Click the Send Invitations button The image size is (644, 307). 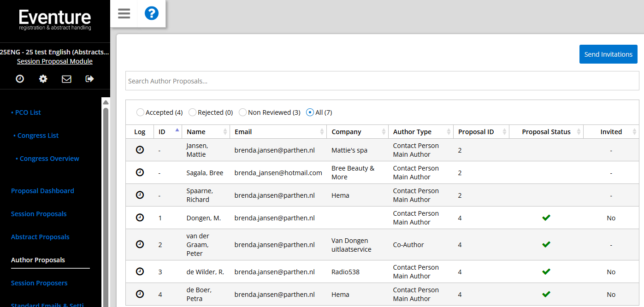[x=608, y=54]
